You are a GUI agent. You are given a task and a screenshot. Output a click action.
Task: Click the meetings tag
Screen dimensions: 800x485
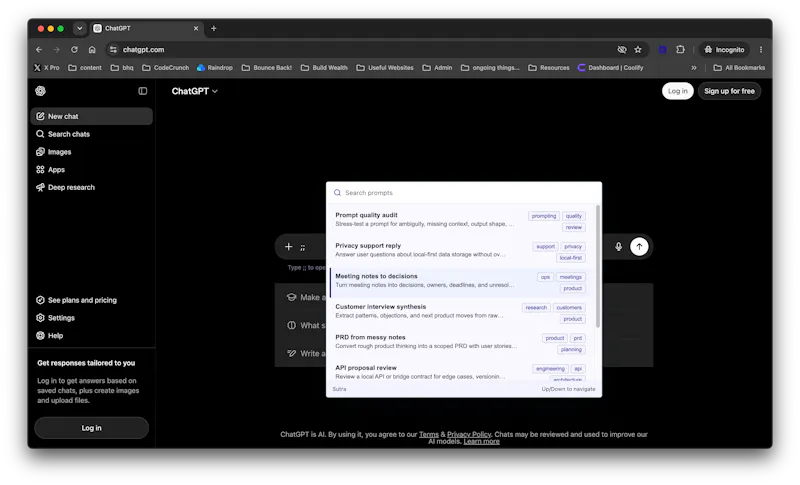[x=570, y=277]
